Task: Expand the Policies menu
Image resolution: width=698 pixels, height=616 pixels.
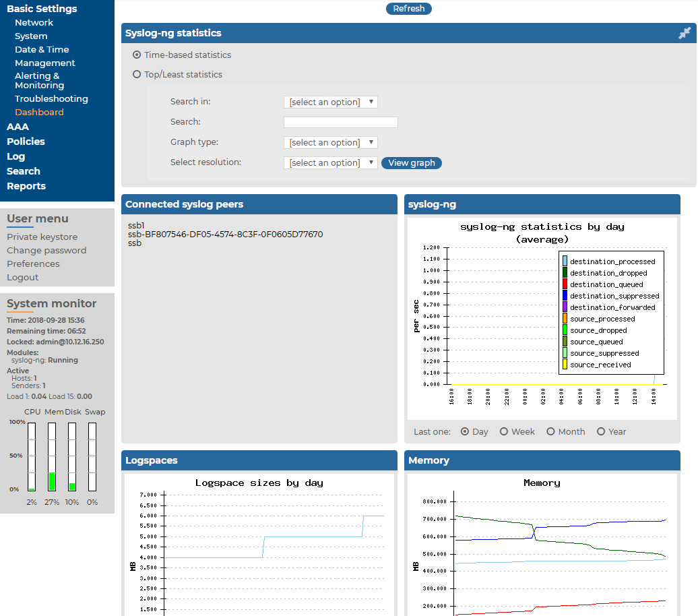Action: tap(26, 142)
